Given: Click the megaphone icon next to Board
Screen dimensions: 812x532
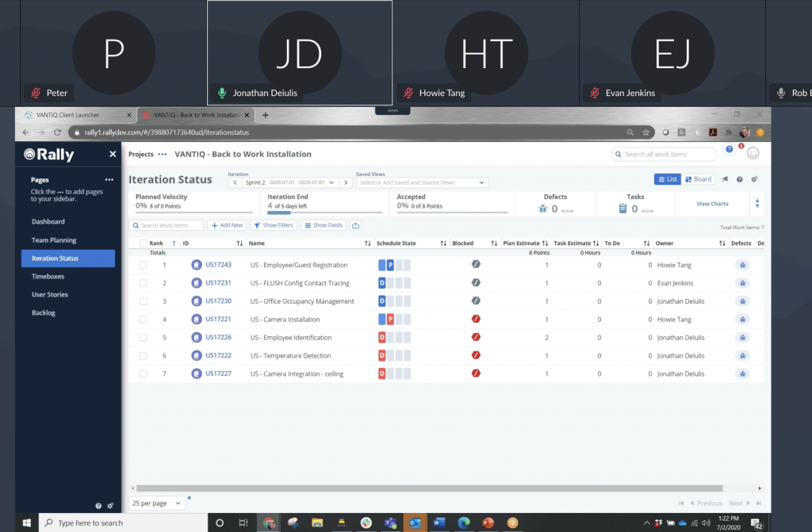Looking at the screenshot, I should pos(725,179).
